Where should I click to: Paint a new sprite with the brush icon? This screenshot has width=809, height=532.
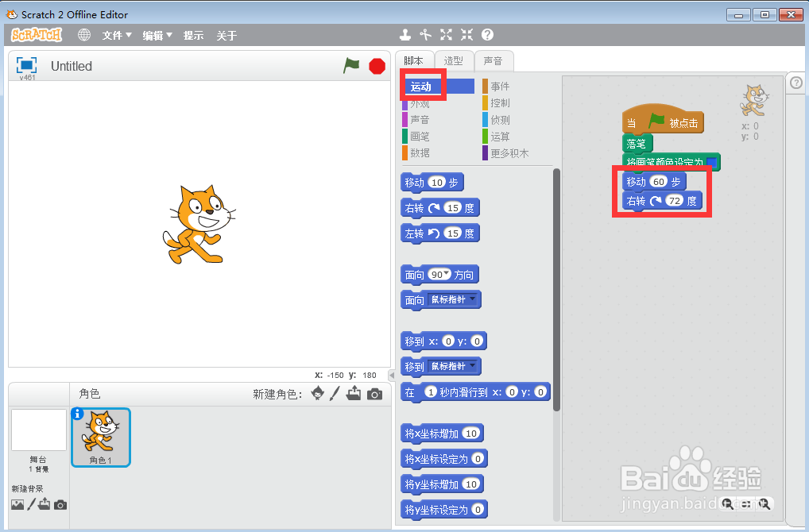[x=334, y=392]
